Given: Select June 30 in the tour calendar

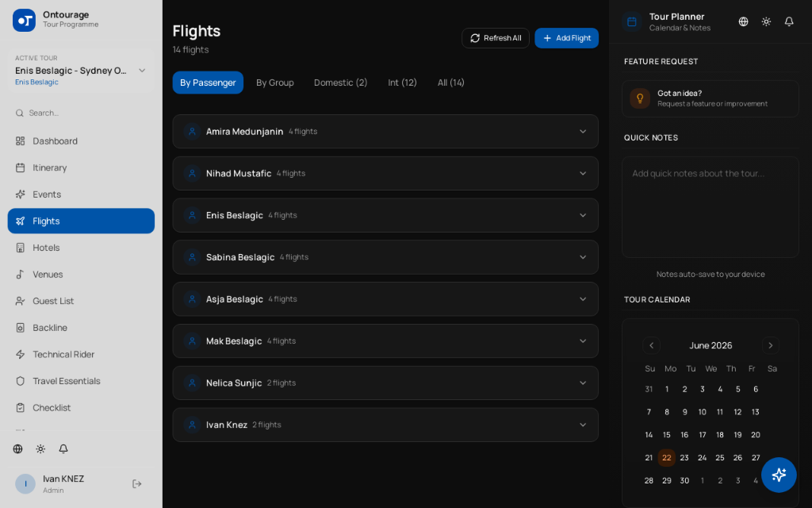Looking at the screenshot, I should [x=684, y=480].
